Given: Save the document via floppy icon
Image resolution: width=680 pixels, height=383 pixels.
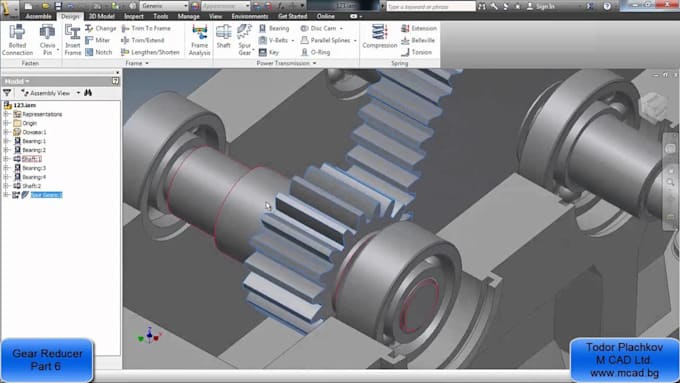Looking at the screenshot, I should point(58,6).
